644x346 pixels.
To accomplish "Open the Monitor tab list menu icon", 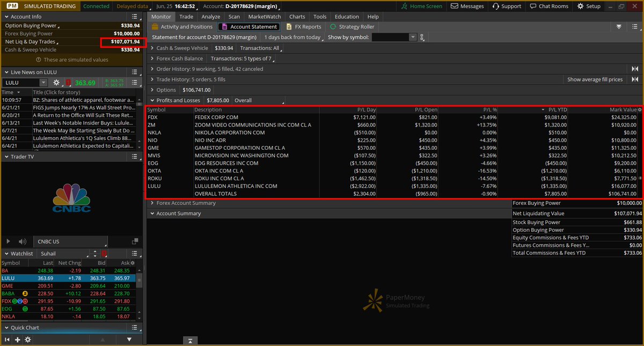I will pos(635,27).
